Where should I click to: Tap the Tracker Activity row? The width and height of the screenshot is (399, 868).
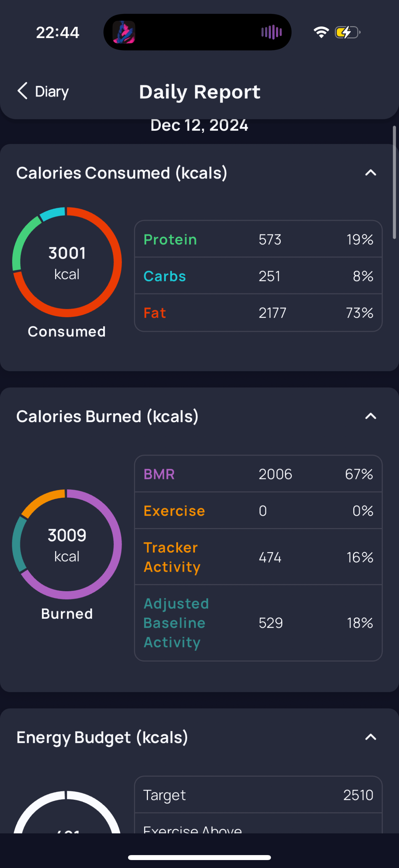coord(258,557)
